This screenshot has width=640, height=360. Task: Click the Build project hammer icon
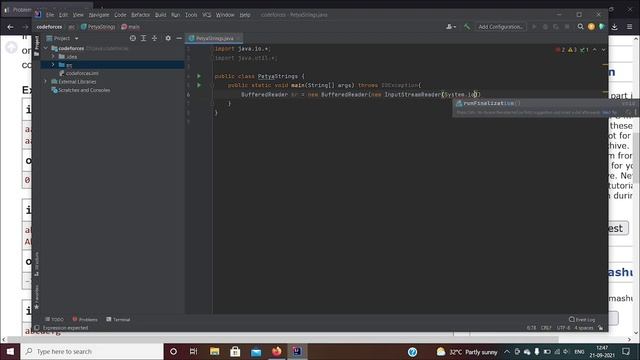pos(467,27)
